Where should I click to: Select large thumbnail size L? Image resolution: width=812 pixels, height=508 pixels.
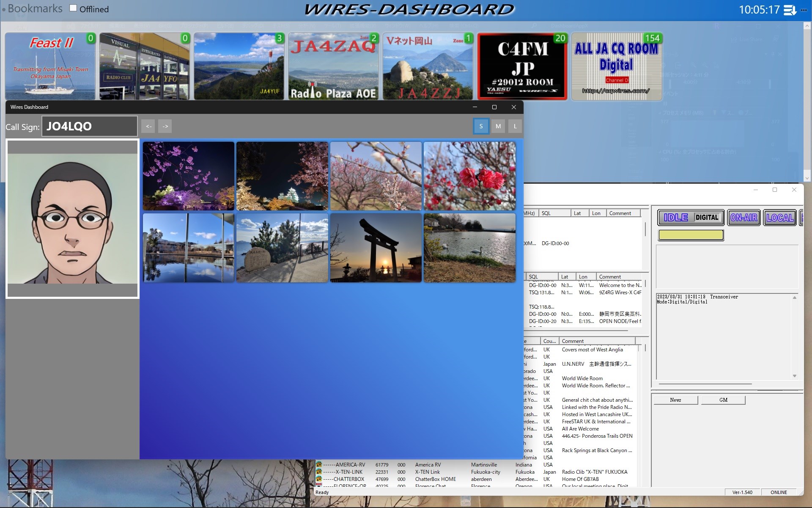point(515,126)
